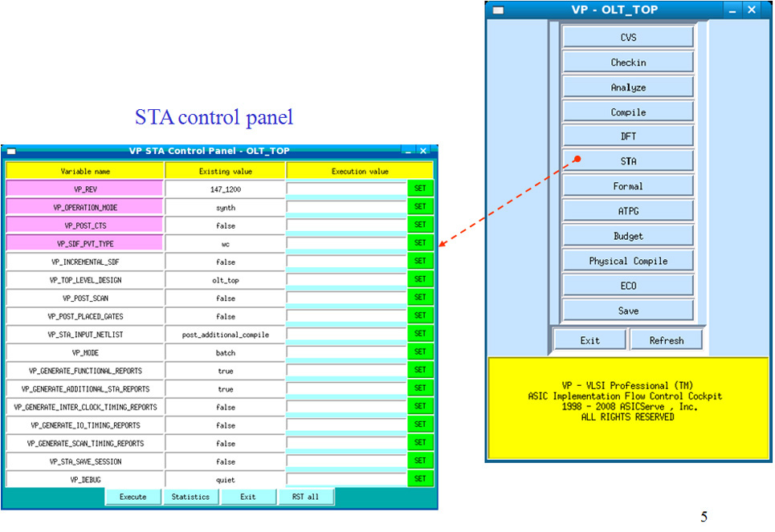Click execution value field for VP_STA_INPUT_NETLIST
The image size is (775, 532).
pyautogui.click(x=346, y=334)
